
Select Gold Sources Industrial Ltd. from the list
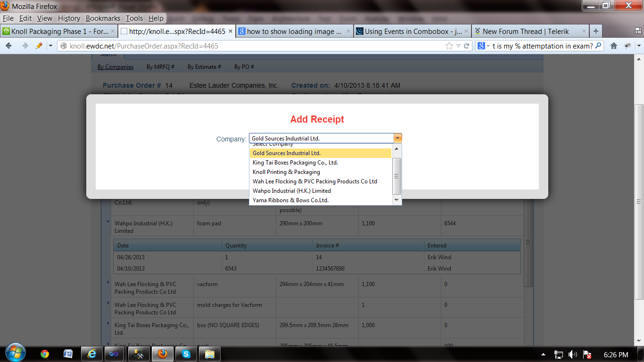pyautogui.click(x=321, y=153)
